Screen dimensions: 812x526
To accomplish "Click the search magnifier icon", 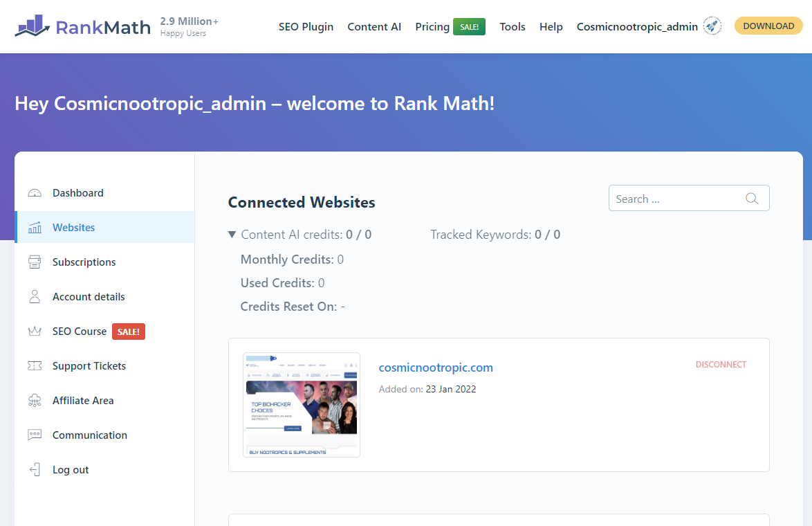I will point(752,199).
